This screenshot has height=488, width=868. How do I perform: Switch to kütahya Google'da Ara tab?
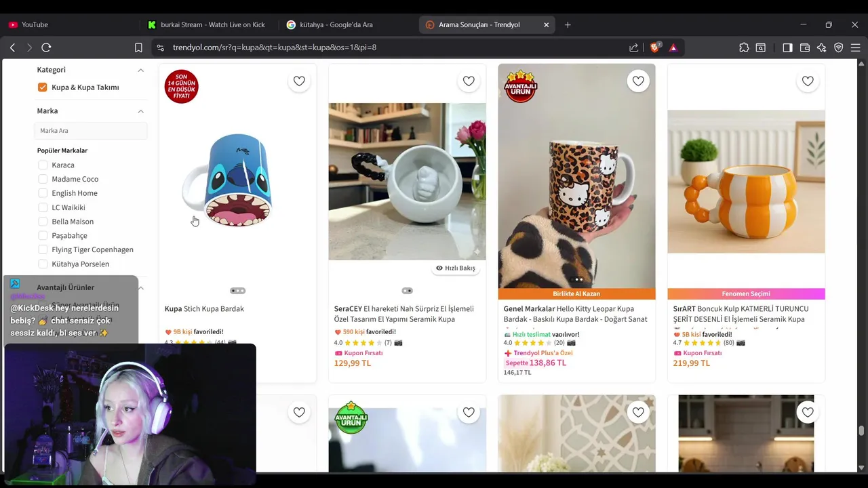(336, 24)
